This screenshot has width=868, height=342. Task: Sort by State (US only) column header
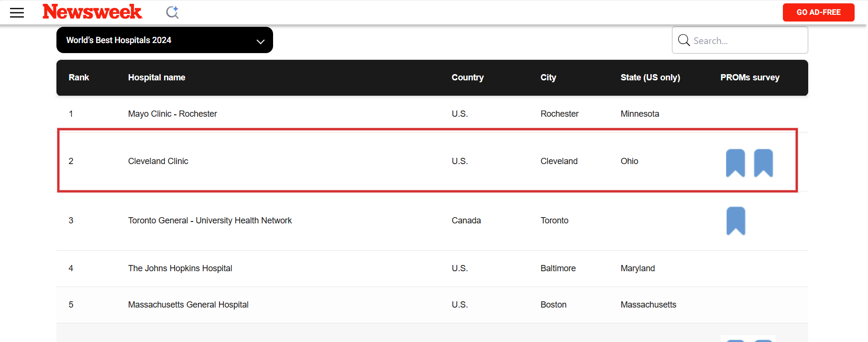click(650, 77)
